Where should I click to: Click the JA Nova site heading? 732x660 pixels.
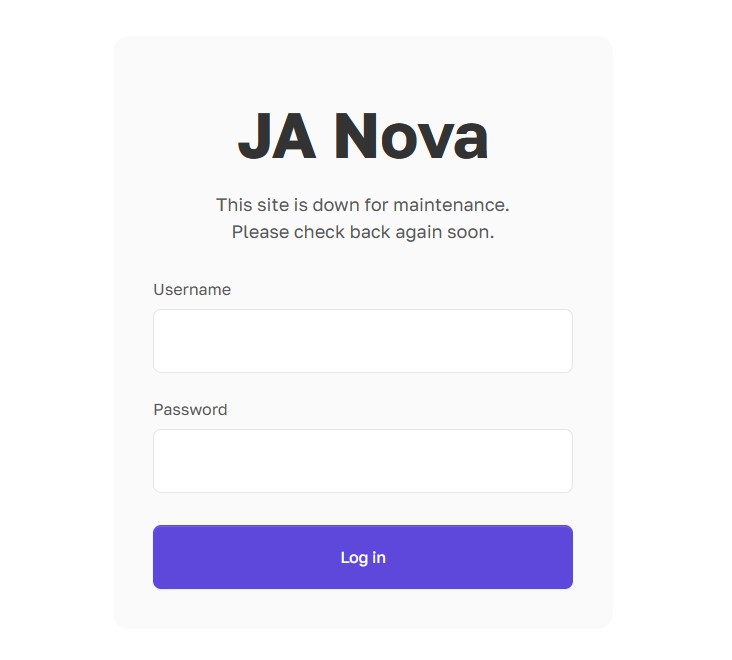click(362, 136)
